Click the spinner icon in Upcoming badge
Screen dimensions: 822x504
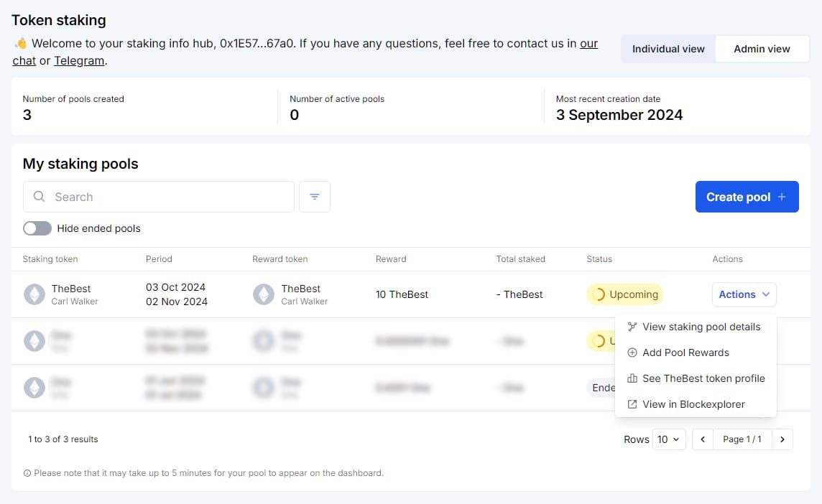pos(599,294)
